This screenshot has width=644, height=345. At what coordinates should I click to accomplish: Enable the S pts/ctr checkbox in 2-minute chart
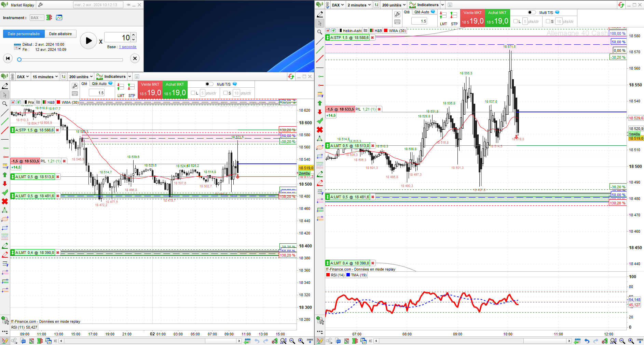[548, 21]
